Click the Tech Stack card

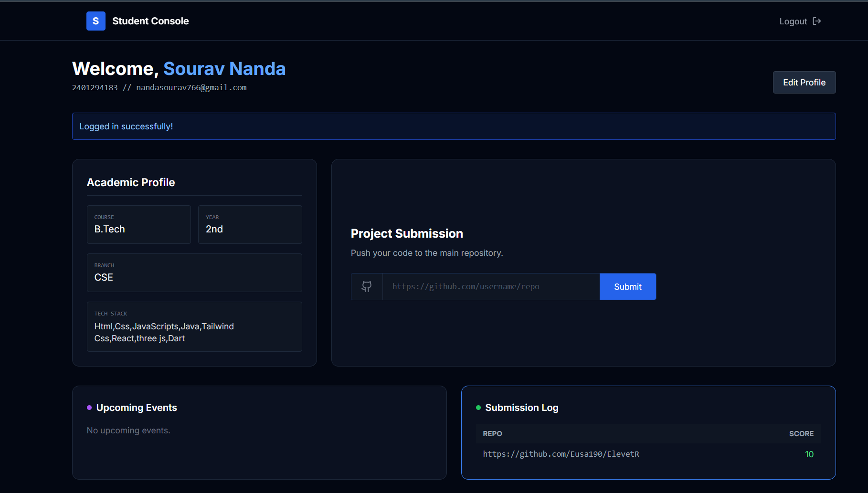coord(194,326)
